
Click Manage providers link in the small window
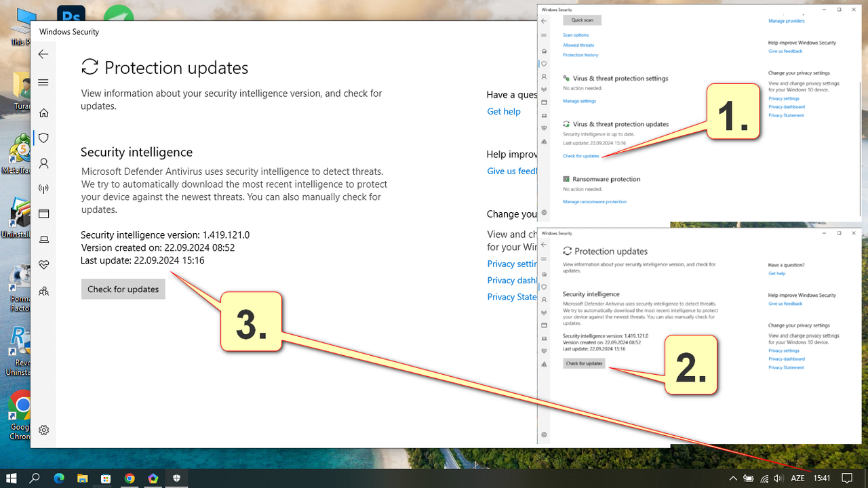(x=787, y=21)
